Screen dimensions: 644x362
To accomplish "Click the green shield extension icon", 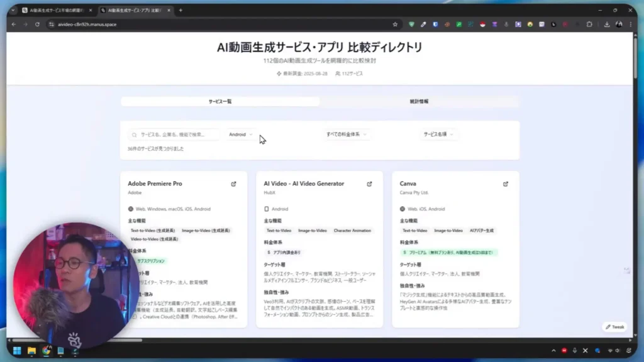I will coord(411,25).
